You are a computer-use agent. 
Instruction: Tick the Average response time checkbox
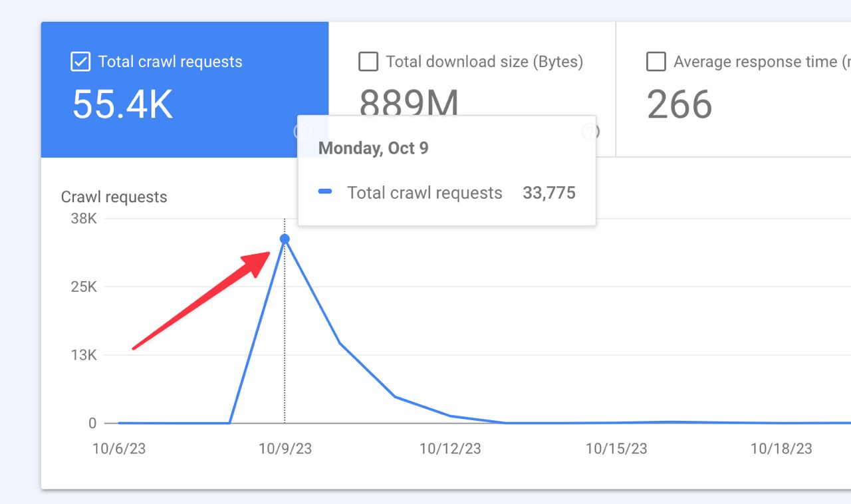pyautogui.click(x=656, y=62)
